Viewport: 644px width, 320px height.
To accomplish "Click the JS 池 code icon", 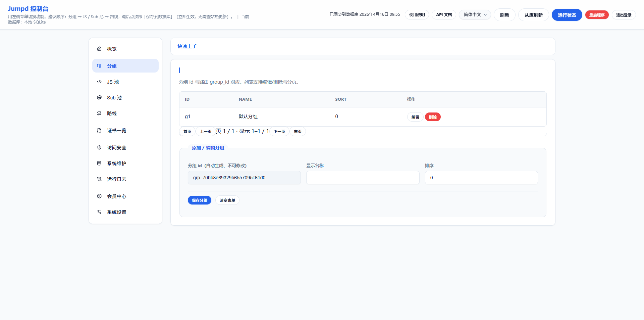I will pyautogui.click(x=99, y=82).
